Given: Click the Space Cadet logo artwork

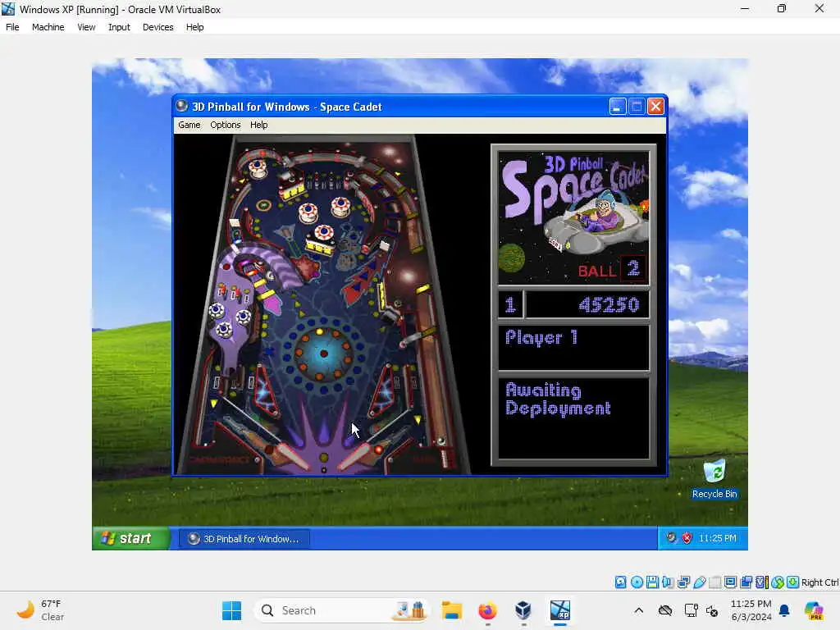Looking at the screenshot, I should coord(573,217).
